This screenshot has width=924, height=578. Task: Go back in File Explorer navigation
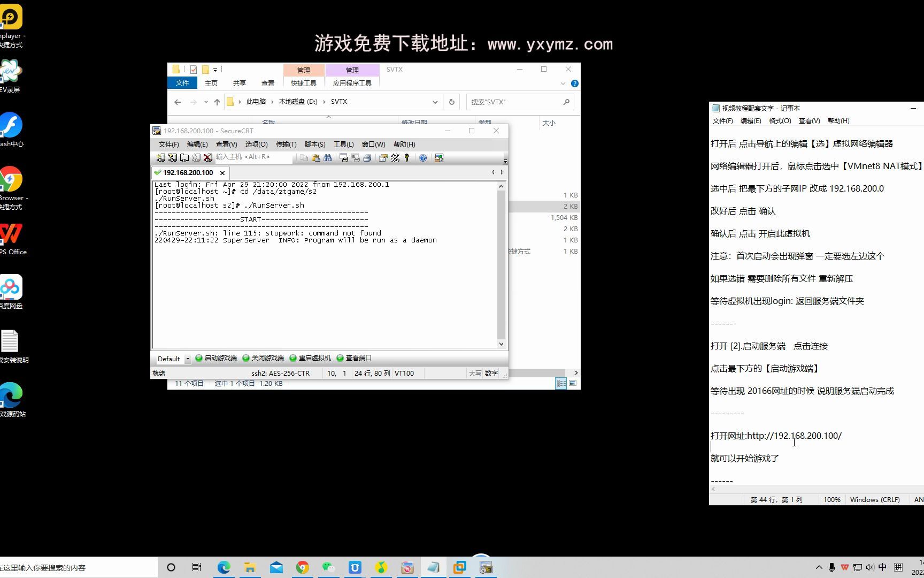coord(178,102)
